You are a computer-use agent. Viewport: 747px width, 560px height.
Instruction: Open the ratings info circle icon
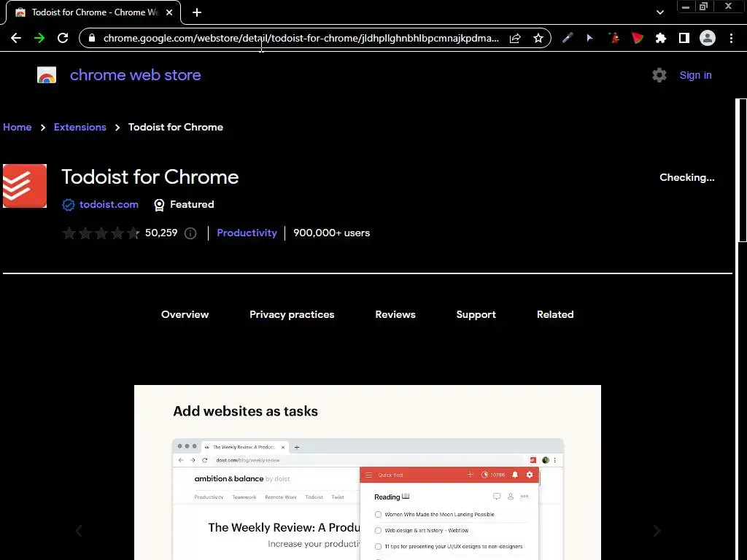pos(190,233)
